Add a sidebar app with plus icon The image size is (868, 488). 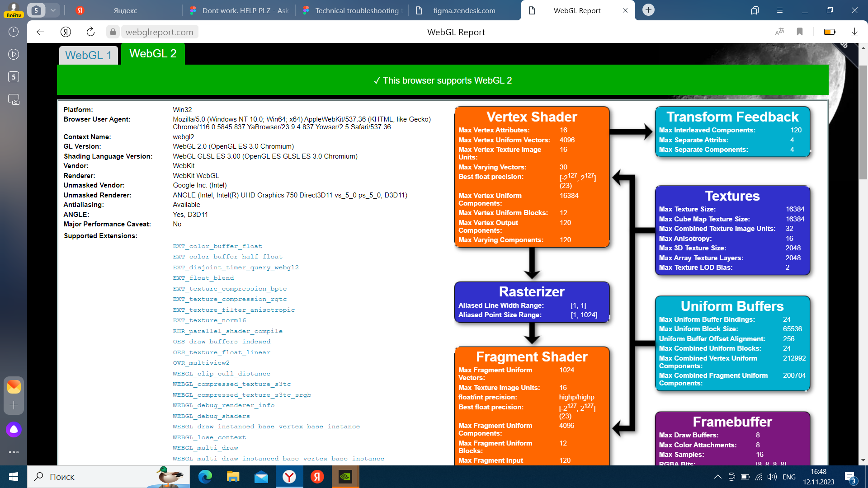(14, 405)
